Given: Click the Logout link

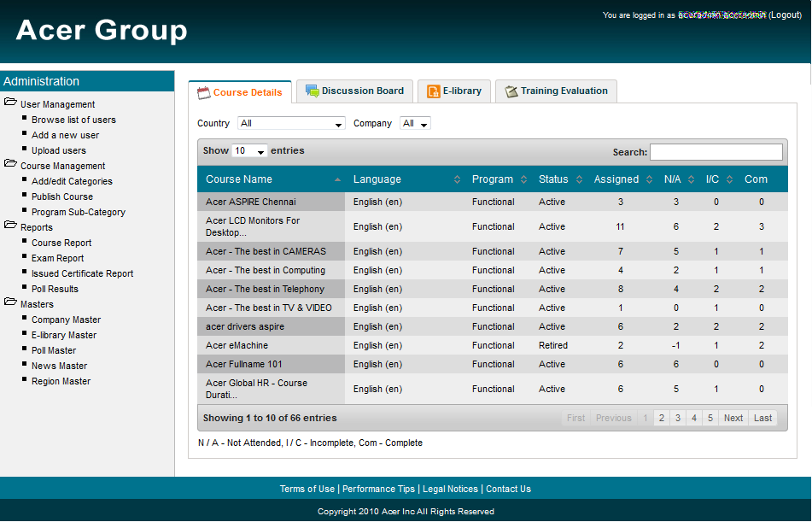Looking at the screenshot, I should (785, 15).
